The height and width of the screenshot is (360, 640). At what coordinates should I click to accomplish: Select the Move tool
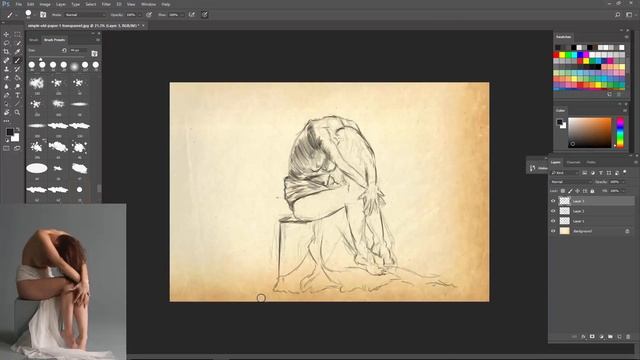pos(6,35)
